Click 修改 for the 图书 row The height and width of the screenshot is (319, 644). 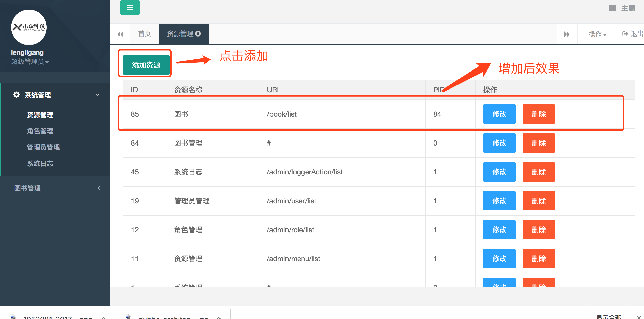pos(499,114)
